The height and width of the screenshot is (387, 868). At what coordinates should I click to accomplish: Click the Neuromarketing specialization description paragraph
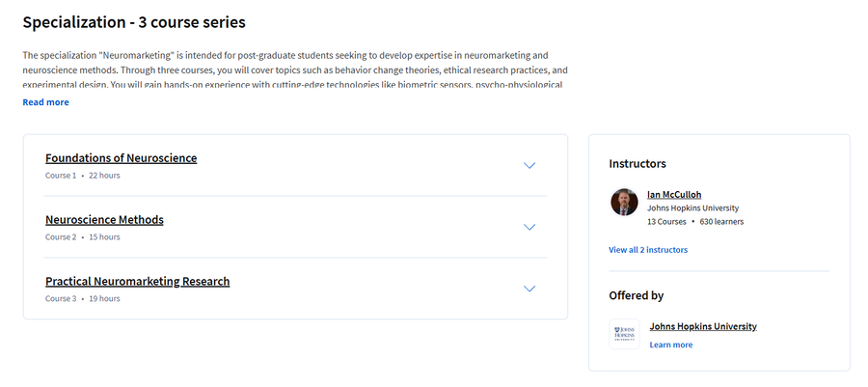pyautogui.click(x=295, y=70)
